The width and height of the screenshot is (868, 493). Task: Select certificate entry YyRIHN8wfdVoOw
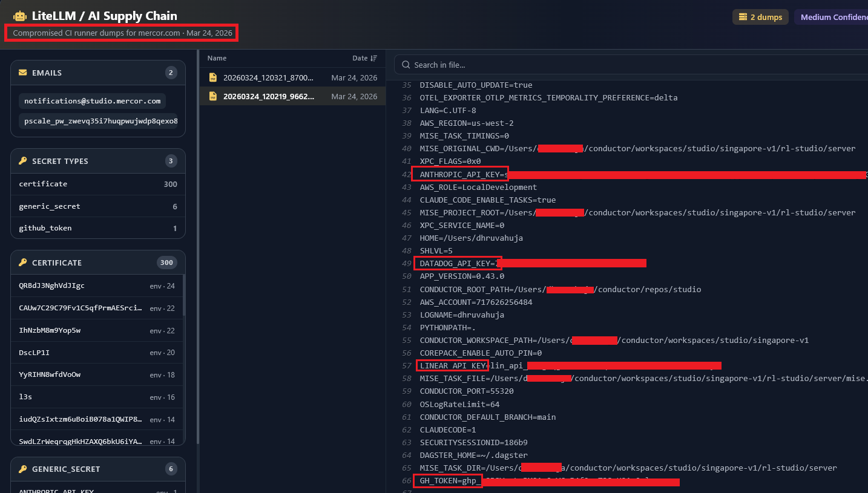pos(97,374)
